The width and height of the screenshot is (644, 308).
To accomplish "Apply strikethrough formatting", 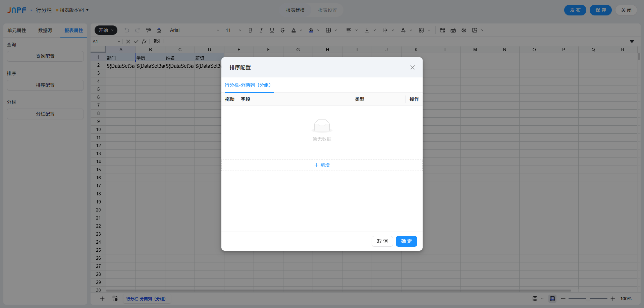I will [x=282, y=30].
